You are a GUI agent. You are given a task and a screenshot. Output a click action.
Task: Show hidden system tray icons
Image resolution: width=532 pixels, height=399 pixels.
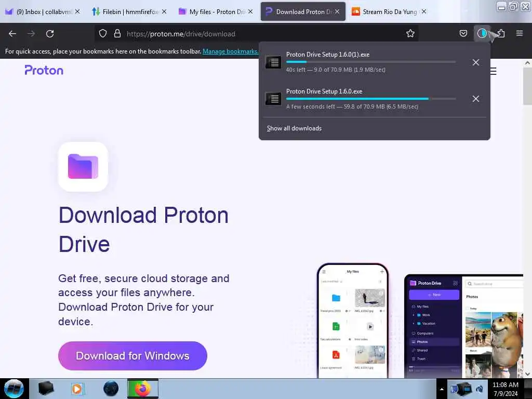(442, 389)
